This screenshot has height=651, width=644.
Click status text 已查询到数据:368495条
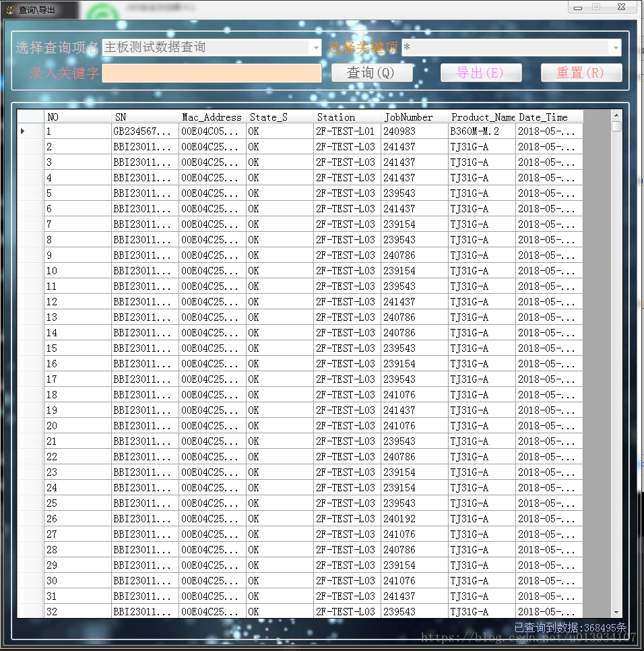tap(570, 627)
